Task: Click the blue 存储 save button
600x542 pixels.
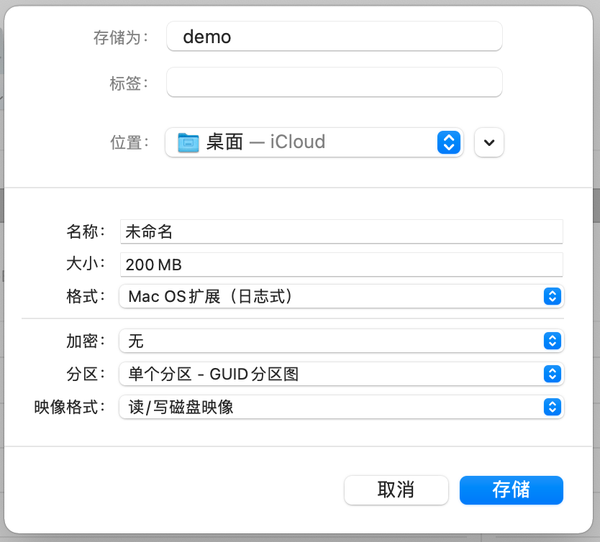Action: 511,490
